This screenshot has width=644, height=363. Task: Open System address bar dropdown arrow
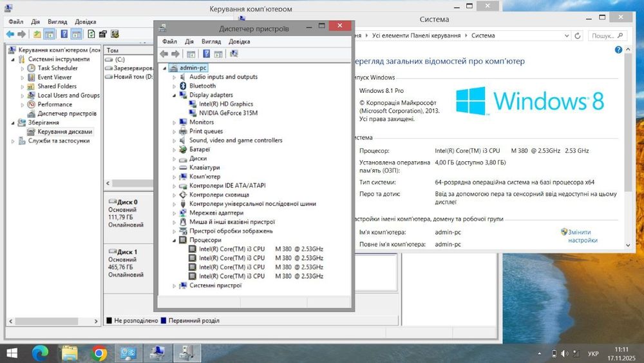[x=567, y=35]
